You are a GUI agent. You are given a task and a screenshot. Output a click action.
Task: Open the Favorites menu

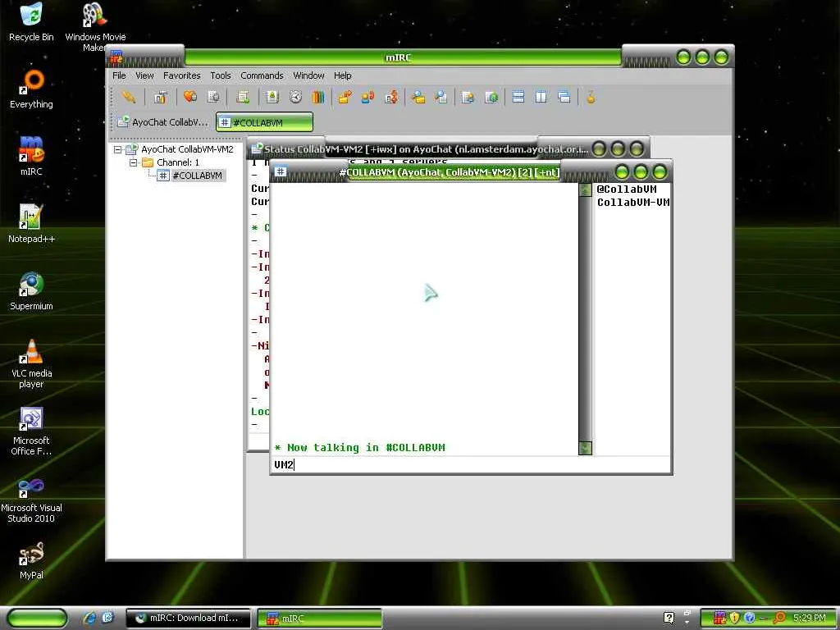tap(181, 75)
